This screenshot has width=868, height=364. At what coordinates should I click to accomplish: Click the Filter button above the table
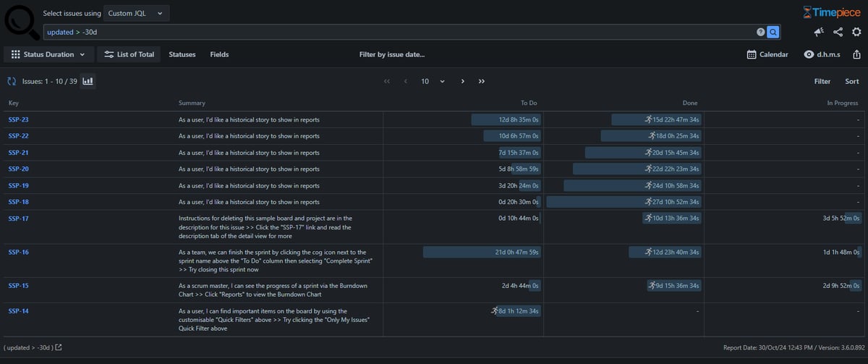pos(822,82)
